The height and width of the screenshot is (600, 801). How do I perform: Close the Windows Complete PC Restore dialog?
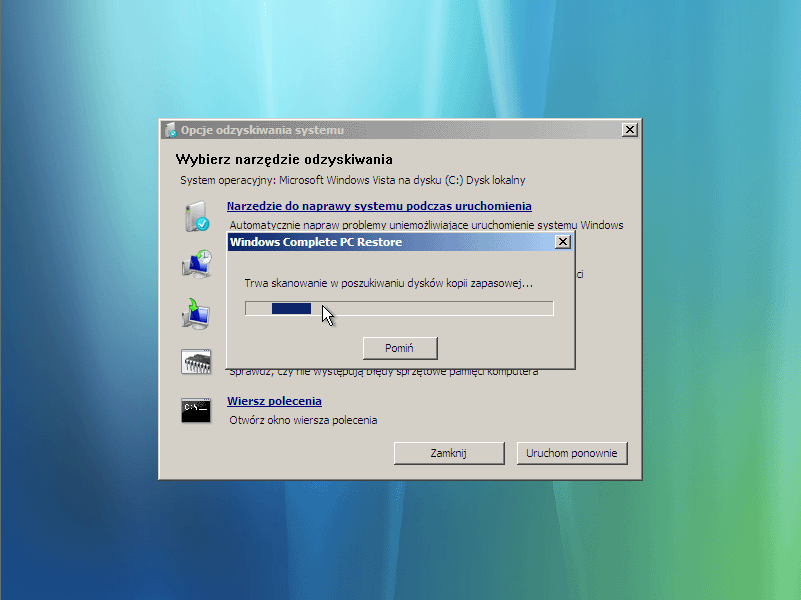pos(562,242)
